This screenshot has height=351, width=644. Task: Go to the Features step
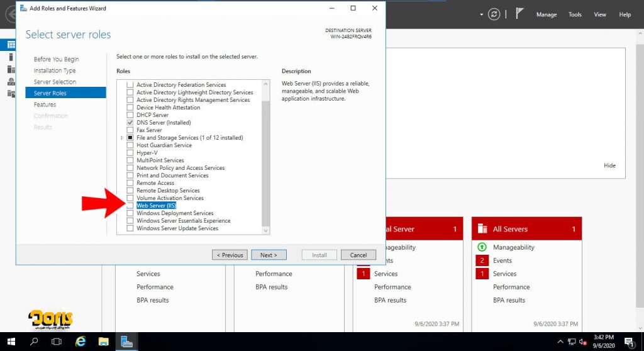click(45, 104)
